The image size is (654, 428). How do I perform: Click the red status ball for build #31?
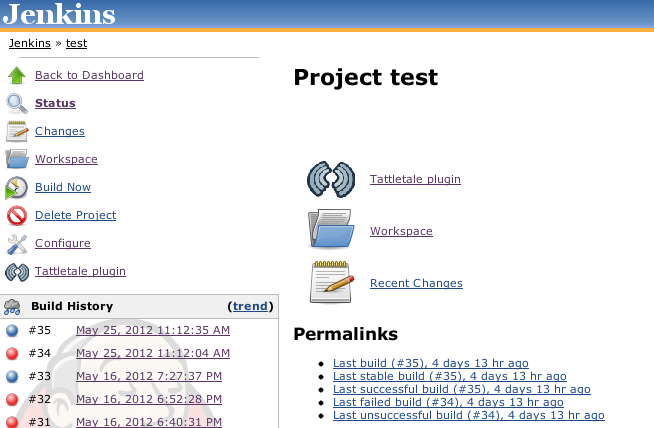(12, 422)
